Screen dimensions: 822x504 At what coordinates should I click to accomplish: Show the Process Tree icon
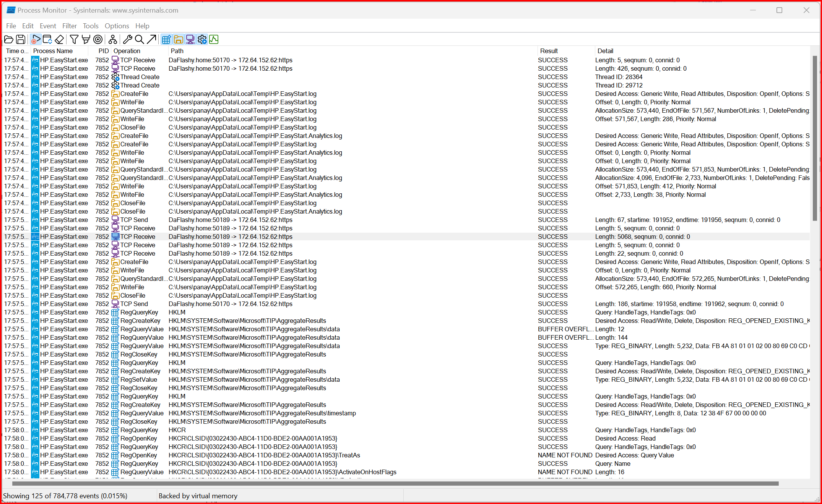click(x=113, y=39)
